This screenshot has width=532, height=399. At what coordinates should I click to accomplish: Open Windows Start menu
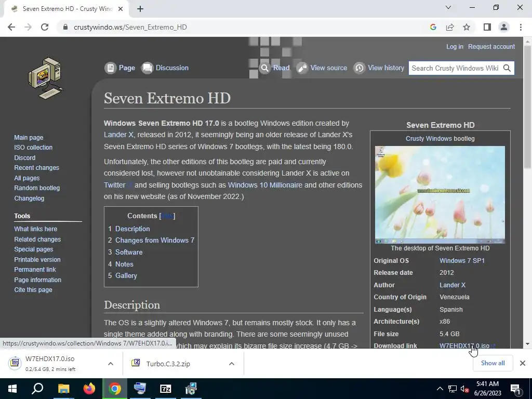pyautogui.click(x=12, y=389)
